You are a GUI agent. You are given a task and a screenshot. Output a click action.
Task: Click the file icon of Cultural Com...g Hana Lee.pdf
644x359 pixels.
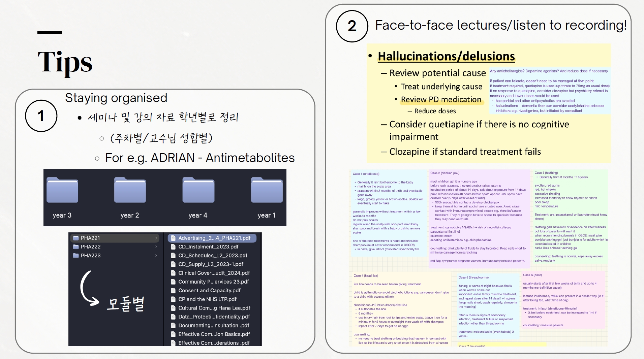point(173,308)
